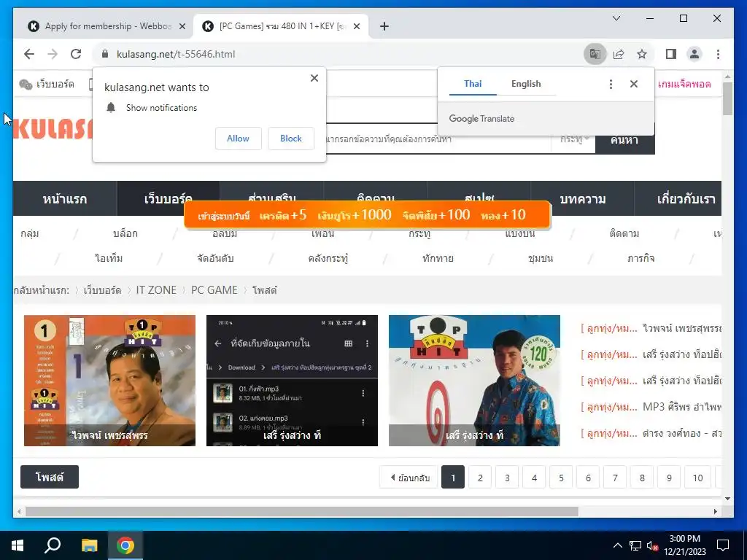Viewport: 747px width, 560px height.
Task: Select Thai in translate popup
Action: pos(473,84)
